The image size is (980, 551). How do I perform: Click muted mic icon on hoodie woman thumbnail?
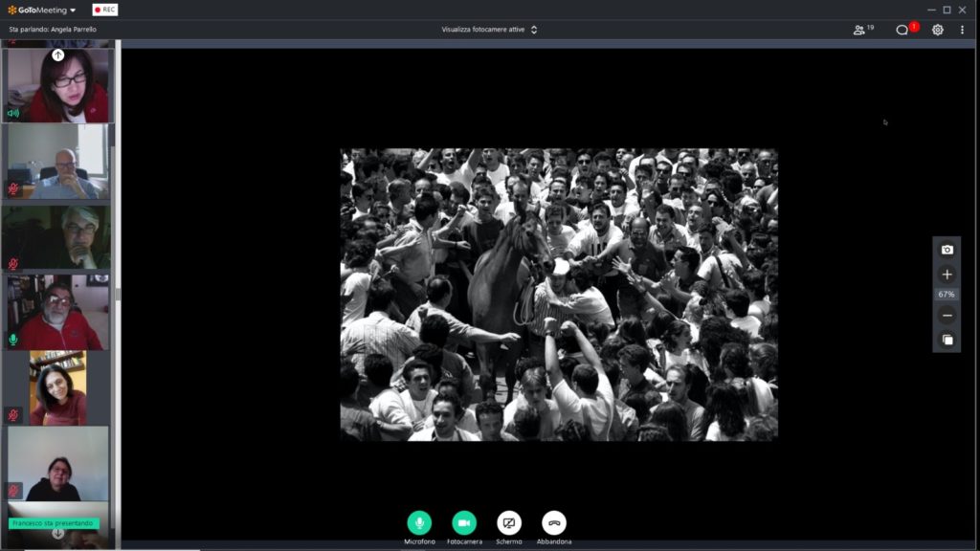[x=13, y=491]
